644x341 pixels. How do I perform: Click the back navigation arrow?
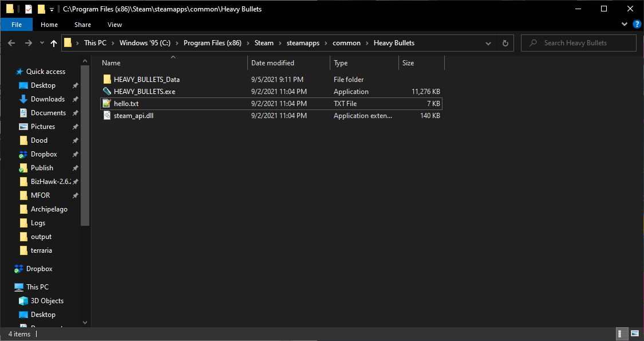[11, 43]
